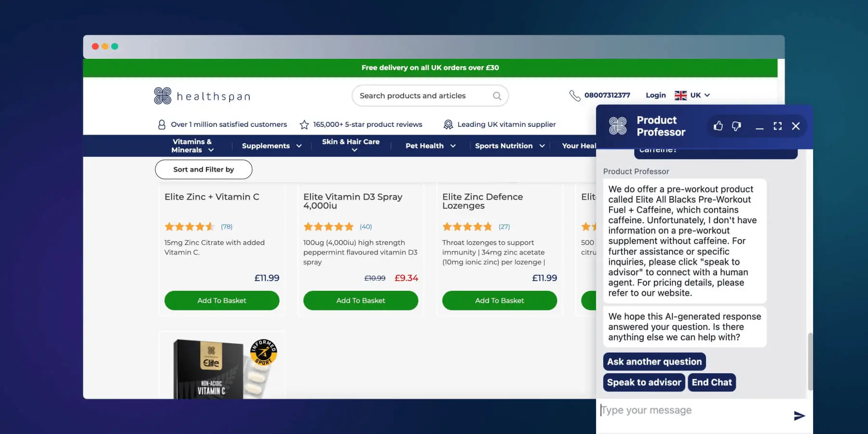The image size is (868, 434).
Task: Expand Supplements menu
Action: 271,146
